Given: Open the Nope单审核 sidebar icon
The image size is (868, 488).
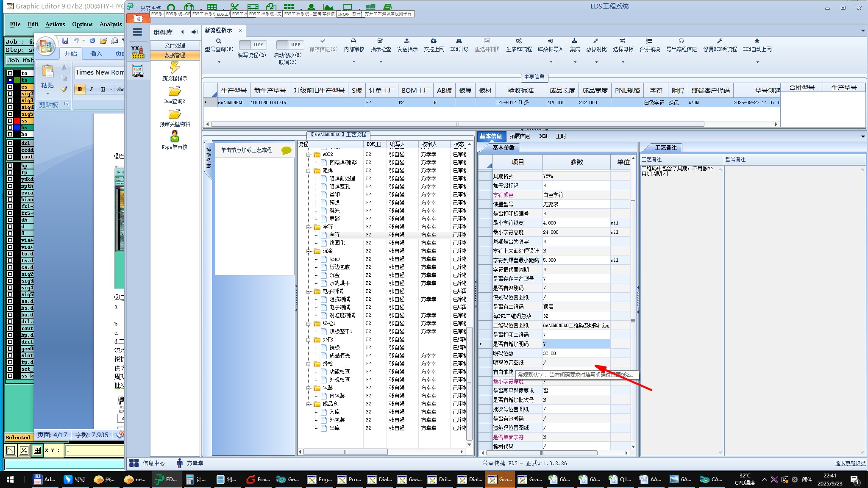Looking at the screenshot, I should click(175, 136).
